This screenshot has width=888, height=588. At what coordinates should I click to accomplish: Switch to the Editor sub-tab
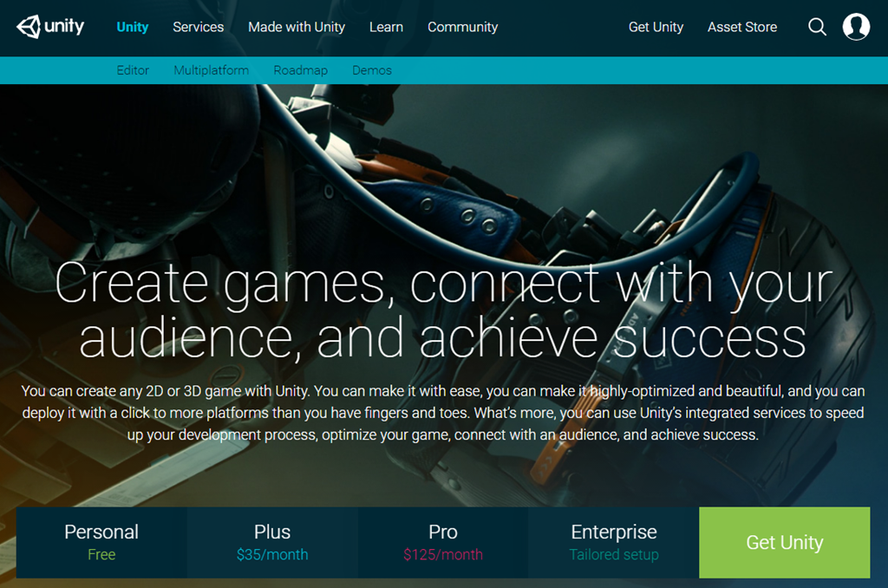point(133,70)
